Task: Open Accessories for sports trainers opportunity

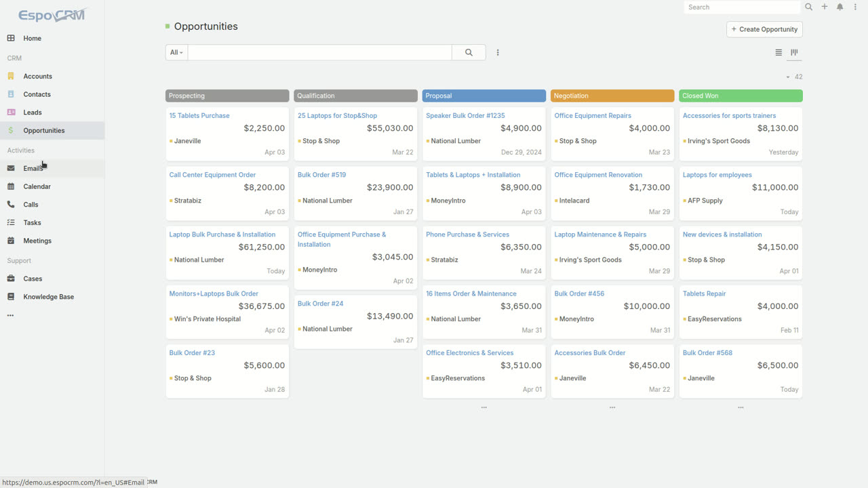Action: [x=729, y=116]
